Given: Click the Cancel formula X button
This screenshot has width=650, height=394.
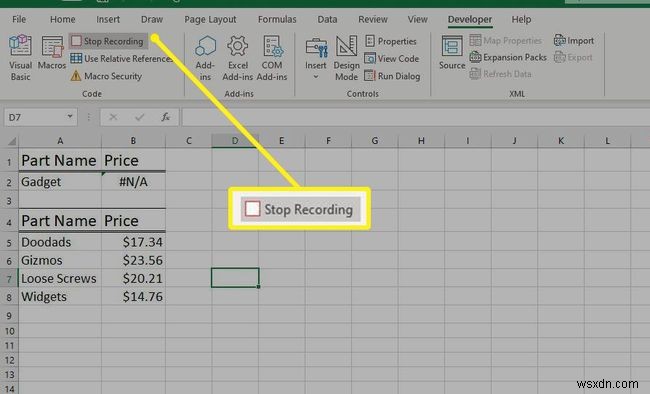Looking at the screenshot, I should click(x=113, y=117).
